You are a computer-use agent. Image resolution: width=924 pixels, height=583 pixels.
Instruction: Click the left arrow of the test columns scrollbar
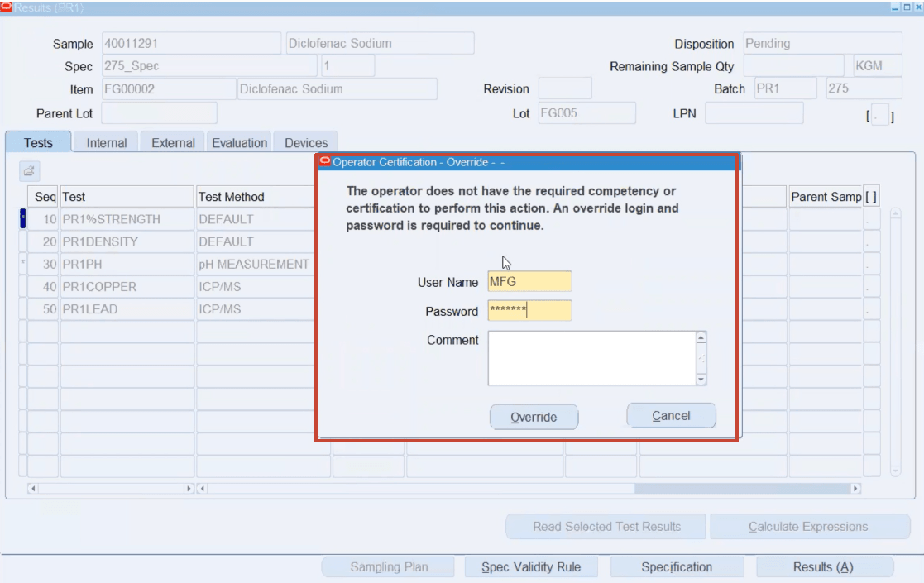point(33,488)
